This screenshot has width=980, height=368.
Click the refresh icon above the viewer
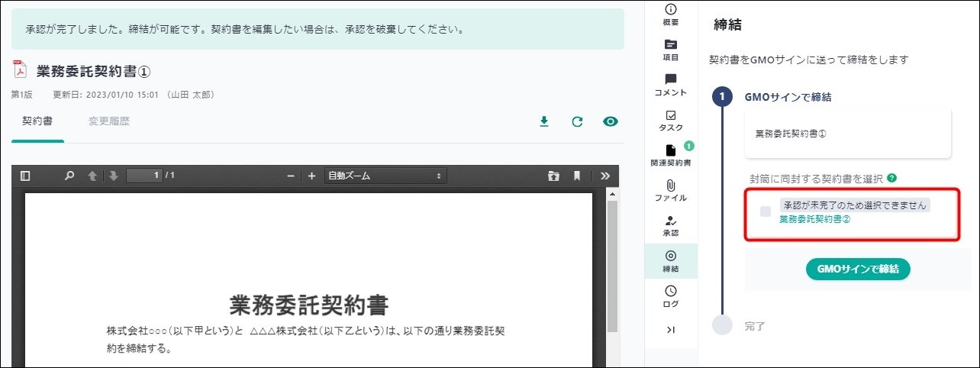coord(577,121)
